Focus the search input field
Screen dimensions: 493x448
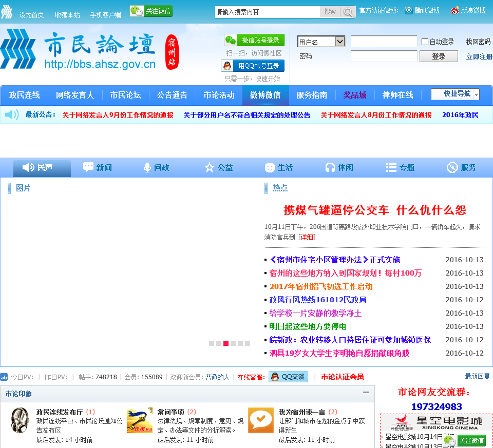pos(268,12)
